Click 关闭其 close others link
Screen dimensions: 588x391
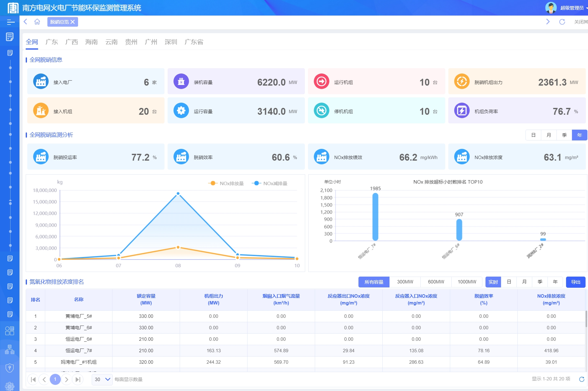[x=581, y=22]
